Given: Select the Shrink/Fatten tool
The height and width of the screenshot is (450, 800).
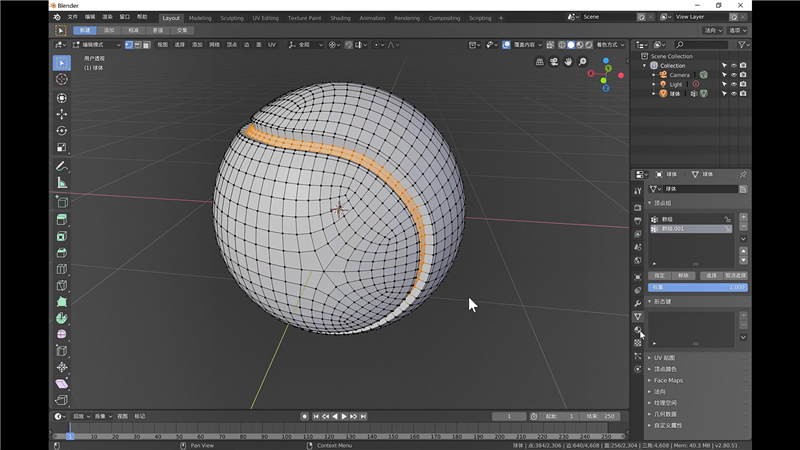Looking at the screenshot, I should pyautogui.click(x=62, y=367).
